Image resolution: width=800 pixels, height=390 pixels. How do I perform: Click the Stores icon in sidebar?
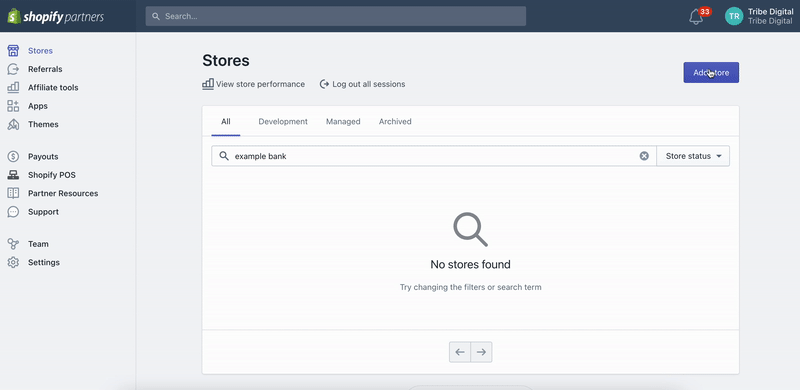13,51
